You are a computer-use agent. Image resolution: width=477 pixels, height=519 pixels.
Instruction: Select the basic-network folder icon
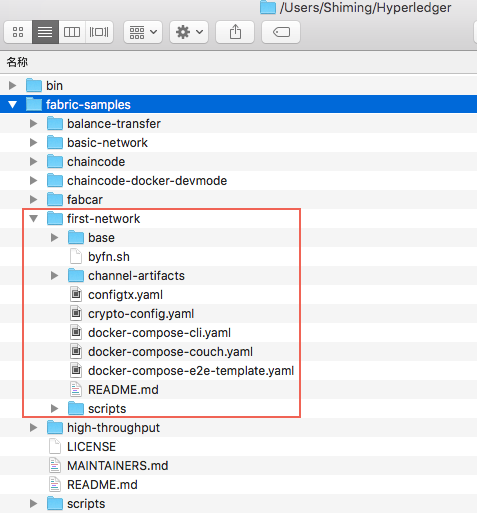(55, 142)
